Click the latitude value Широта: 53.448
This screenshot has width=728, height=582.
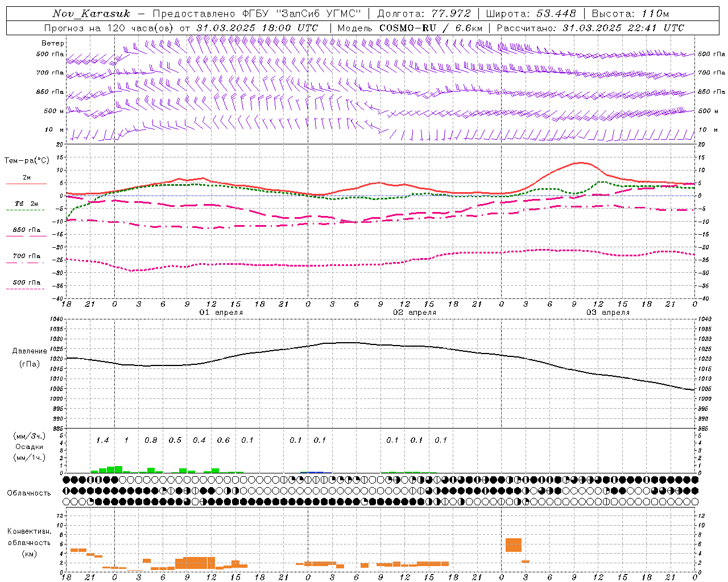pos(531,14)
